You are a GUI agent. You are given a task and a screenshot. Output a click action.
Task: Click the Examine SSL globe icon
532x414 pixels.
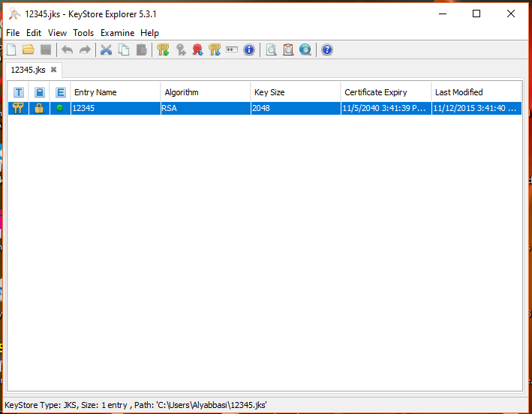click(305, 49)
